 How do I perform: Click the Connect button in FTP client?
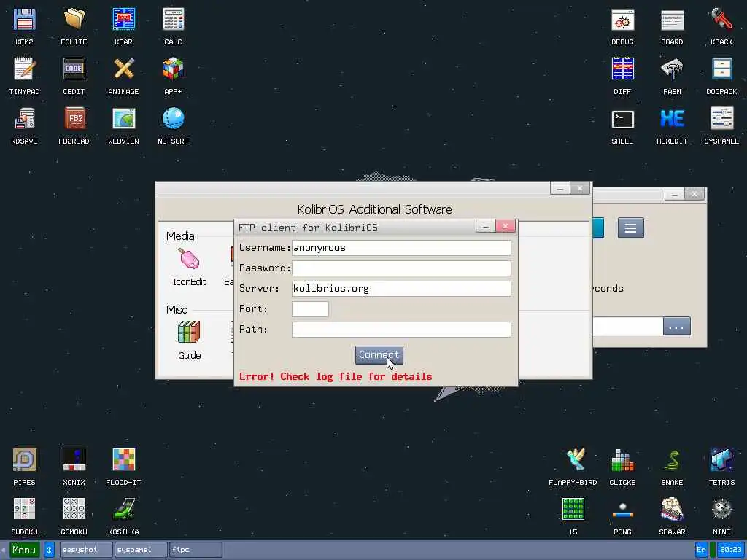tap(379, 355)
